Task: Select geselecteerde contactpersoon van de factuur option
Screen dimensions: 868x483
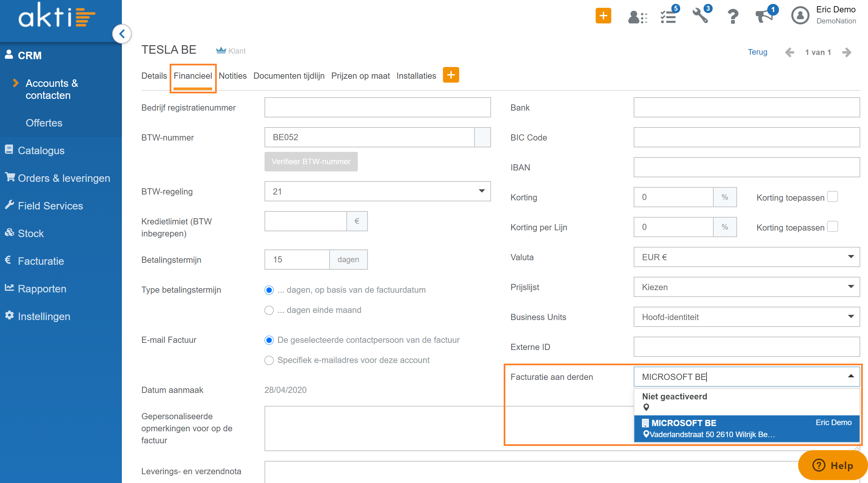Action: click(269, 340)
